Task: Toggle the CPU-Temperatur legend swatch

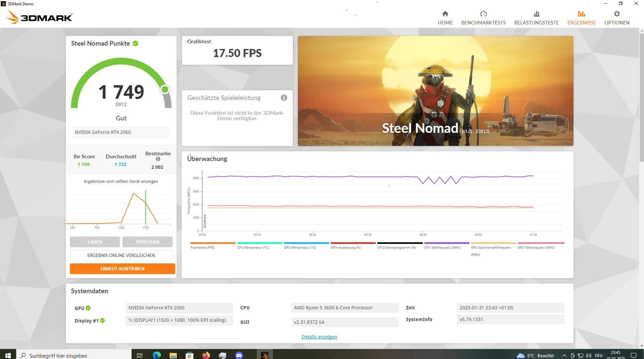Action: click(x=260, y=243)
